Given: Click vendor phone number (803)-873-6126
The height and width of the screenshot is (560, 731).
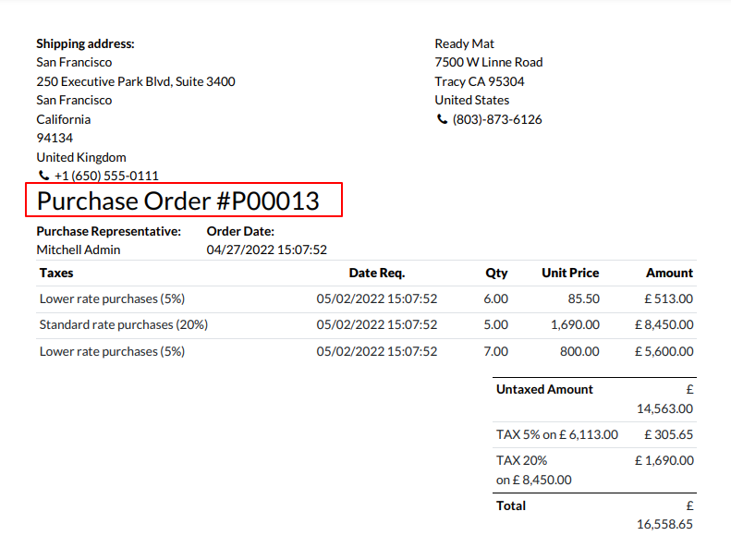Looking at the screenshot, I should click(x=497, y=119).
